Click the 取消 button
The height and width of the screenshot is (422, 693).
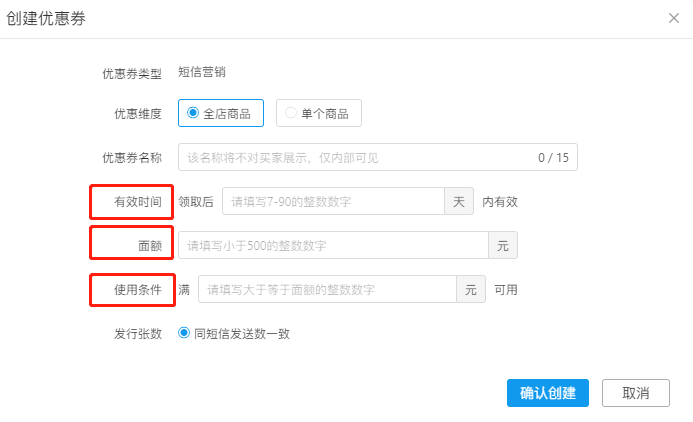[x=636, y=393]
